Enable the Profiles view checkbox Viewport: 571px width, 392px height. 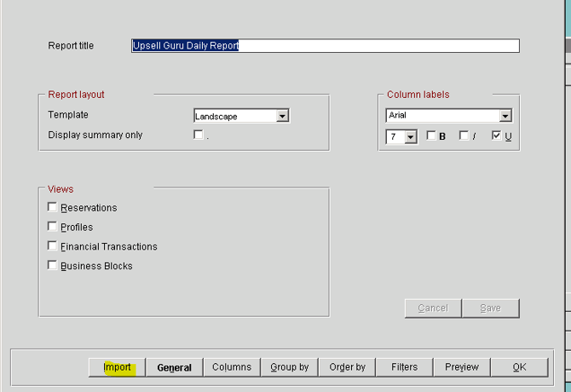tap(53, 227)
